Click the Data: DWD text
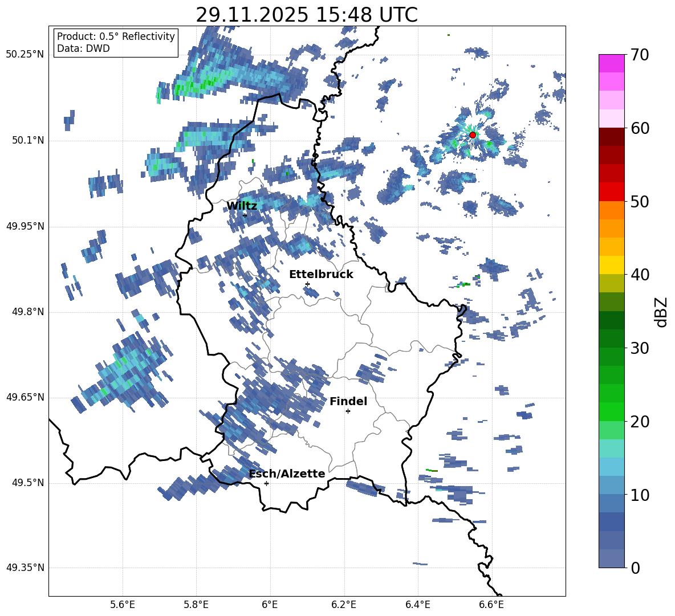The height and width of the screenshot is (616, 675). pyautogui.click(x=83, y=48)
